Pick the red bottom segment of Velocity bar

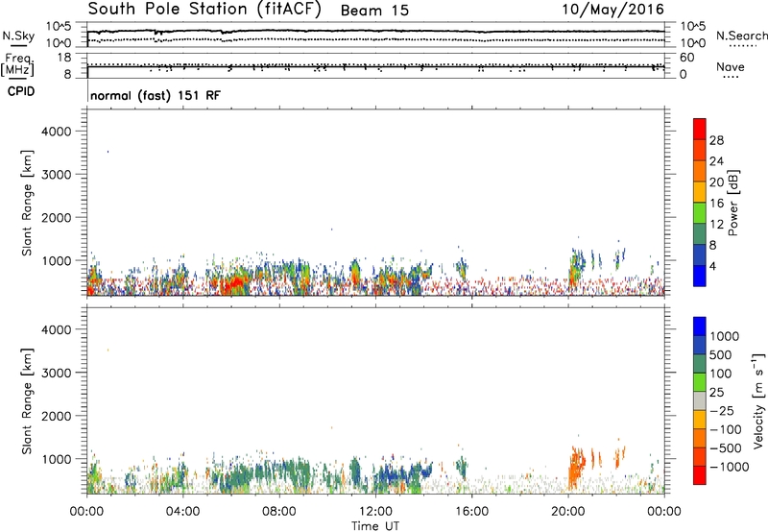pos(700,475)
